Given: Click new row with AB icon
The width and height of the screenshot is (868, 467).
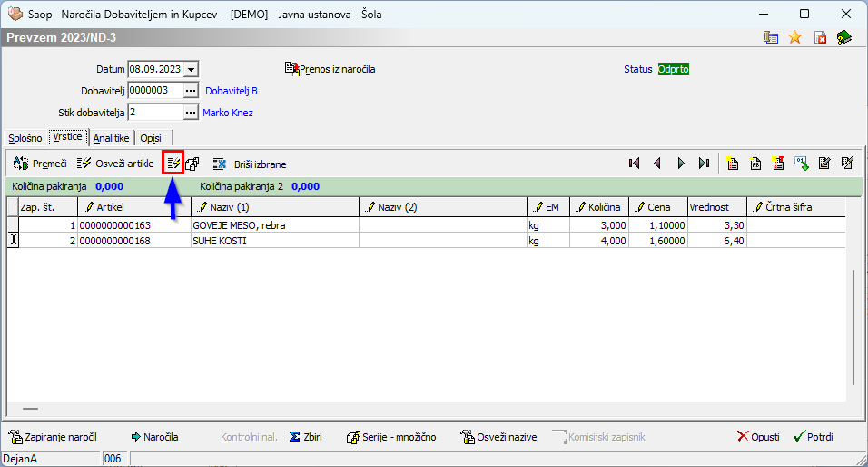Looking at the screenshot, I should point(755,164).
